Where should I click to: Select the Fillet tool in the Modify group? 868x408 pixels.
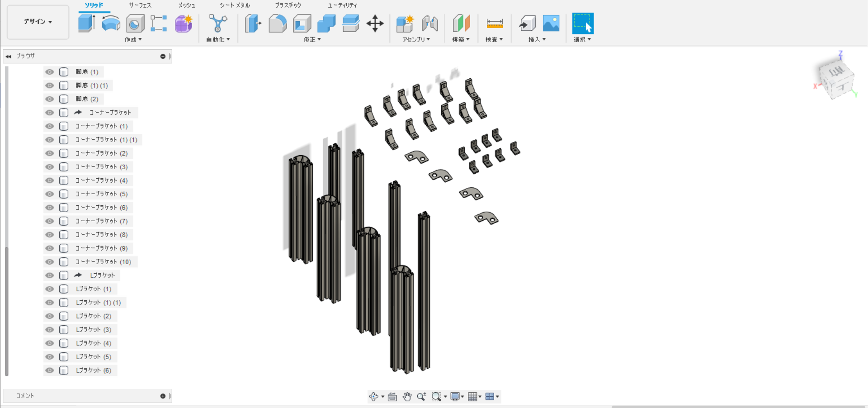(278, 23)
